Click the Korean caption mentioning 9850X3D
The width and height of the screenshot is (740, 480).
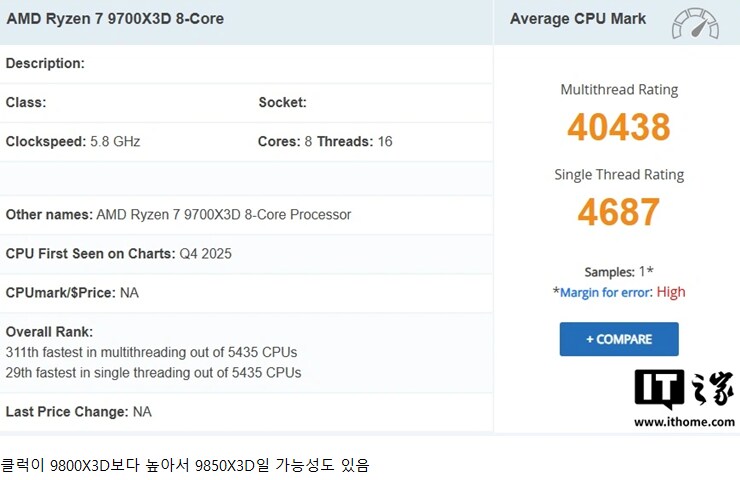click(185, 465)
